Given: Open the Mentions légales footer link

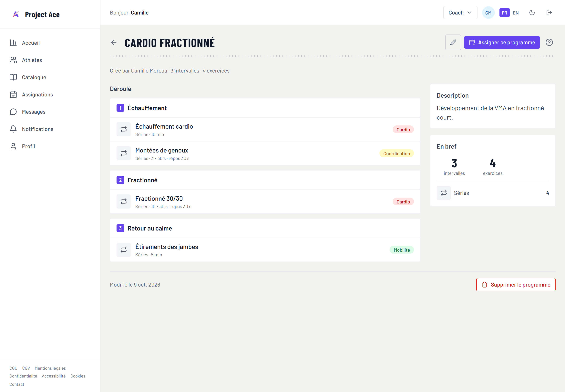Looking at the screenshot, I should pyautogui.click(x=50, y=368).
